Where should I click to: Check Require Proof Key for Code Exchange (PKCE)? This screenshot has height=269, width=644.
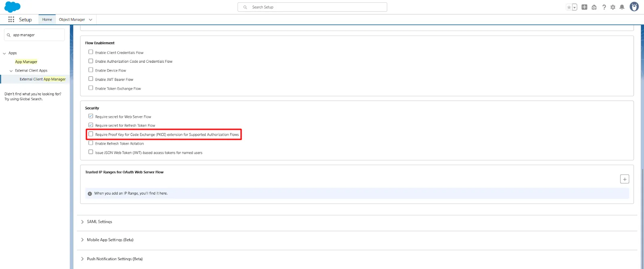(x=91, y=134)
